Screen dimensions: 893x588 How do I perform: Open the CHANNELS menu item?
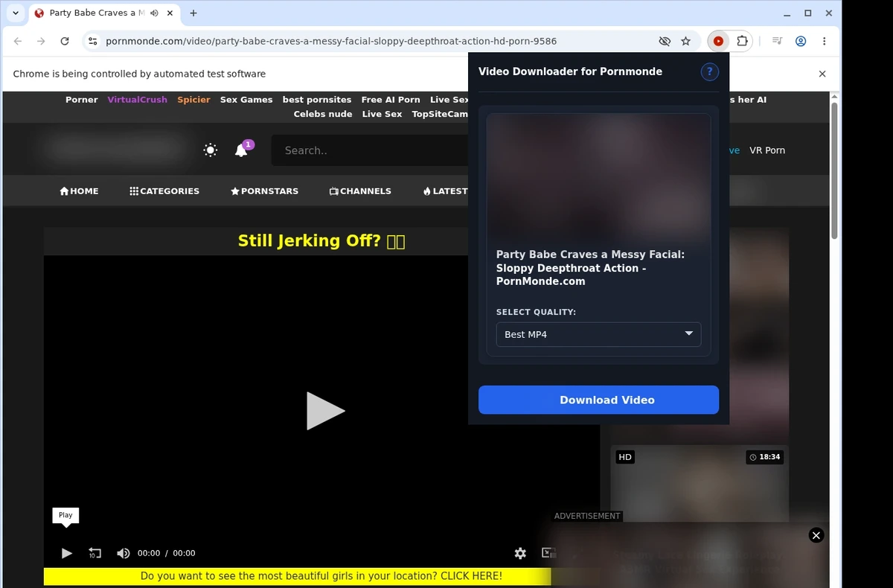[x=360, y=191]
